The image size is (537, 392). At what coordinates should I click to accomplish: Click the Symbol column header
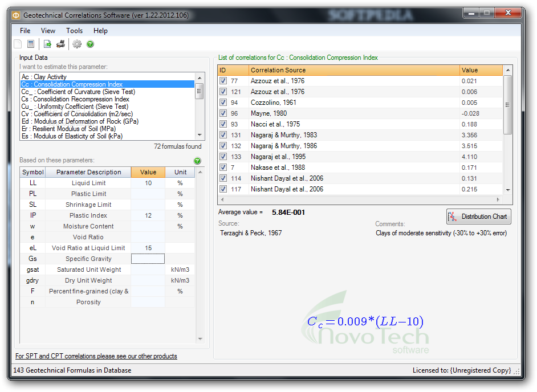pyautogui.click(x=32, y=172)
